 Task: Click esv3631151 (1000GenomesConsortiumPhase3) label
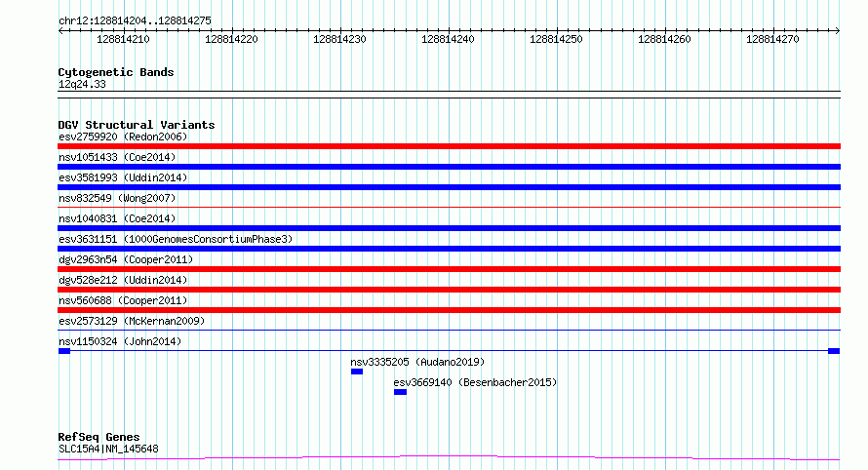pyautogui.click(x=176, y=239)
